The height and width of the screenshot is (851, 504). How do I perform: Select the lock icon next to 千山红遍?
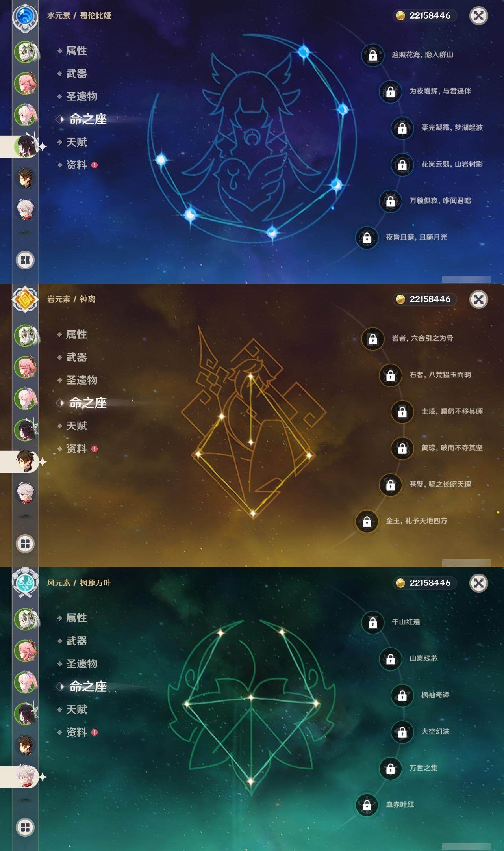372,622
